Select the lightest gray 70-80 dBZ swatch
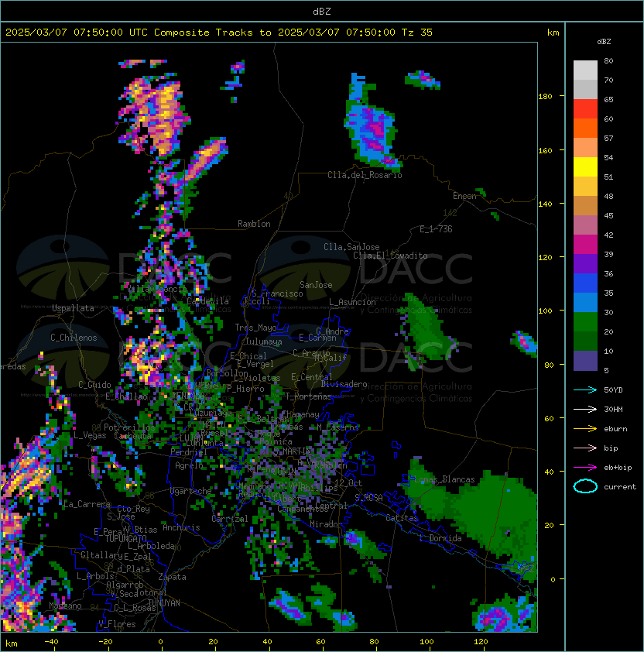644x652 pixels. tap(585, 70)
